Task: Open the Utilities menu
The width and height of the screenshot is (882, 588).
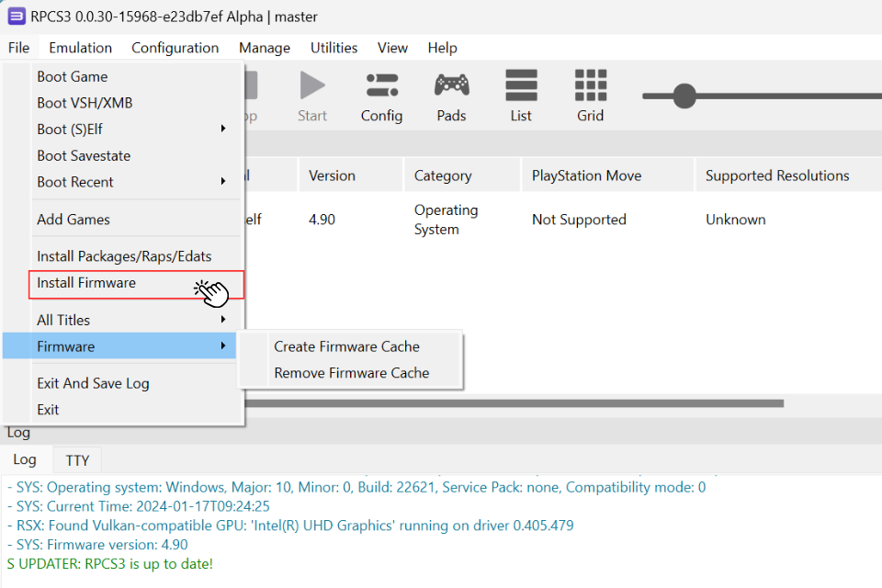Action: coord(334,48)
